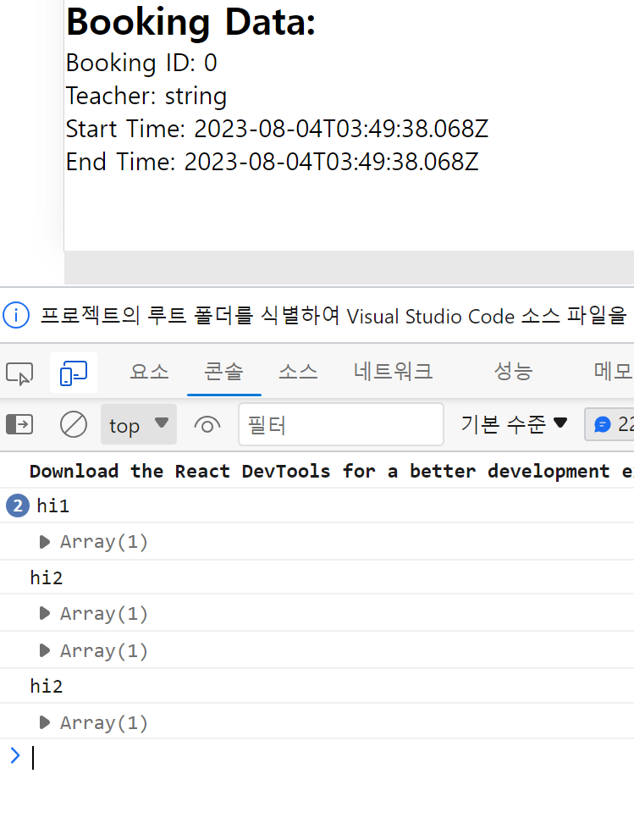Screen dimensions: 634x840
Task: Open the 요소 (Elements) tab
Action: (149, 371)
